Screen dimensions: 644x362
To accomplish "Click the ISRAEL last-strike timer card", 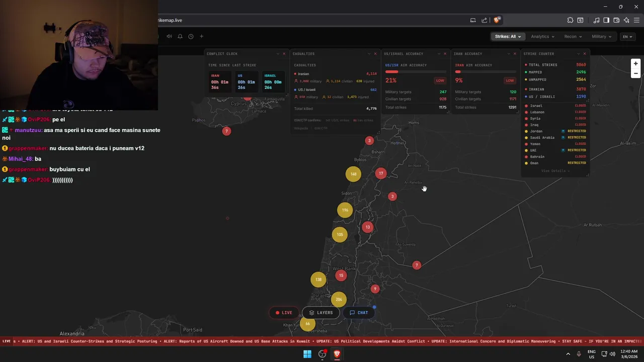I will pos(273,81).
